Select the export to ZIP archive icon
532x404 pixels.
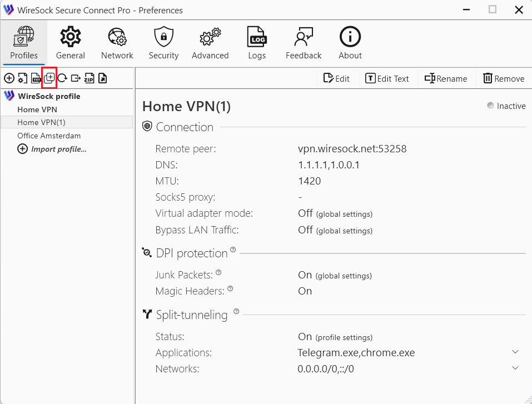point(89,78)
